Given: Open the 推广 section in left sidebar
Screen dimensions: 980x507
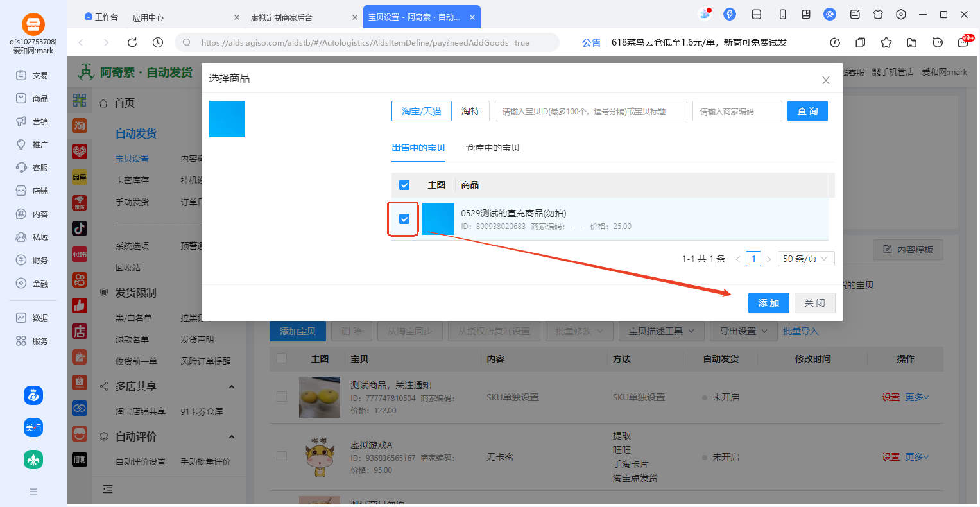Looking at the screenshot, I should pyautogui.click(x=33, y=144).
